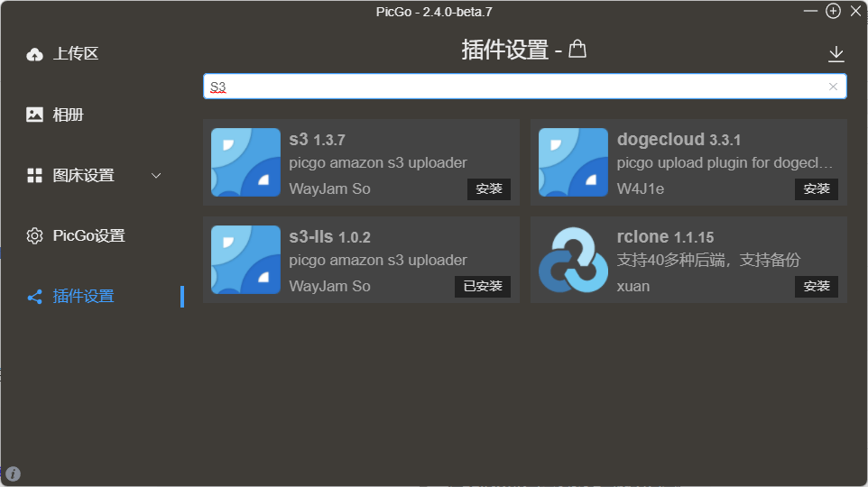This screenshot has height=487, width=868.
Task: Click the dogecloud plugin logo
Action: point(573,162)
